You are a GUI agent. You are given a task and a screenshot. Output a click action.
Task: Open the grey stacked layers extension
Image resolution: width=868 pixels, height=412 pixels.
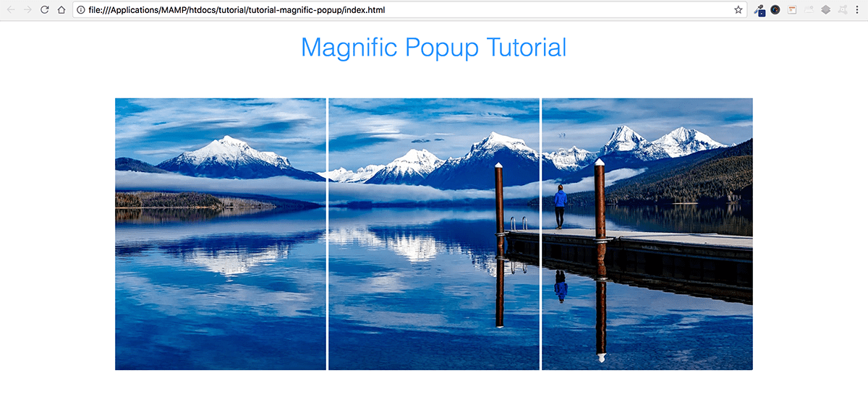point(825,10)
